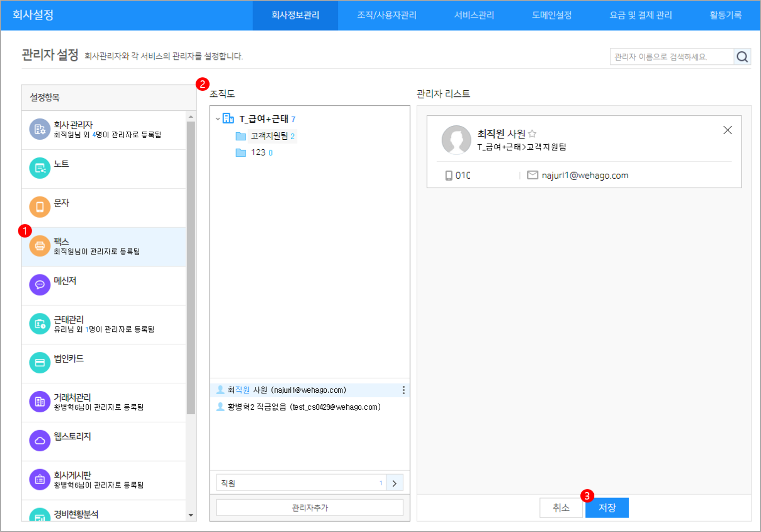
Task: Click the 회사관리자 icon
Action: pyautogui.click(x=40, y=129)
